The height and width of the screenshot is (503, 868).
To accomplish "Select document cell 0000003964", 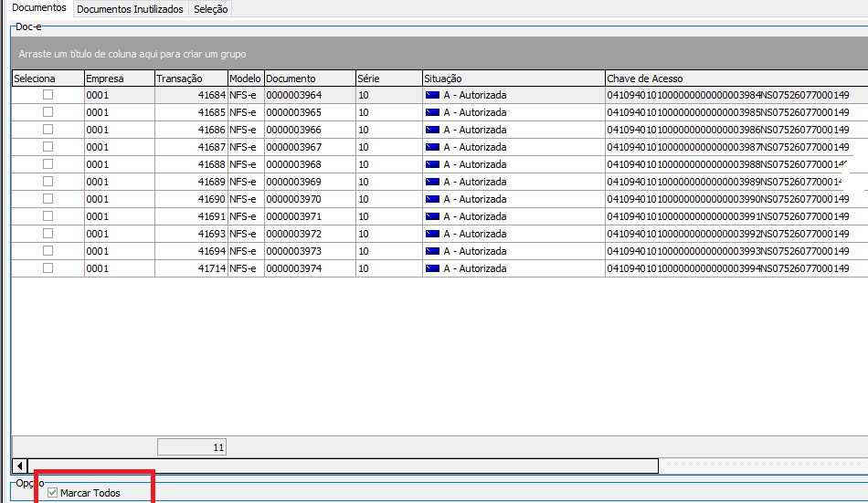I will (310, 95).
